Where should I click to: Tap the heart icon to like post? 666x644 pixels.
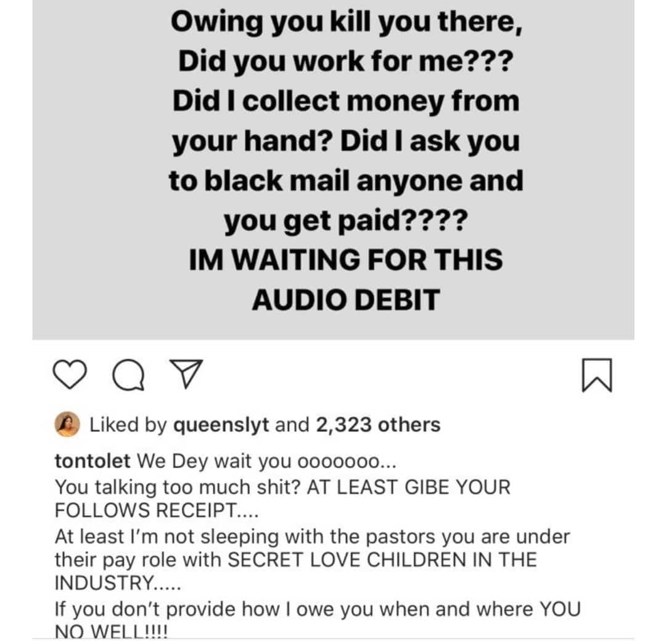coord(68,375)
